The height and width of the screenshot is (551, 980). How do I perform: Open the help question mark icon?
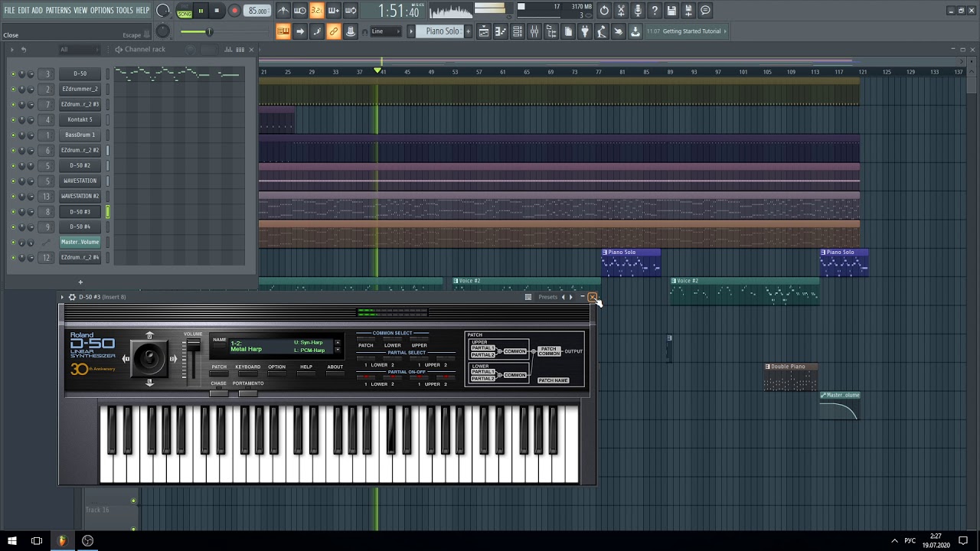(655, 11)
